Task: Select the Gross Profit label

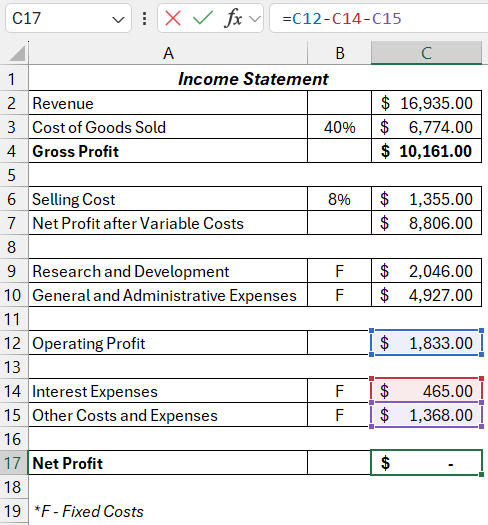Action: pos(168,151)
